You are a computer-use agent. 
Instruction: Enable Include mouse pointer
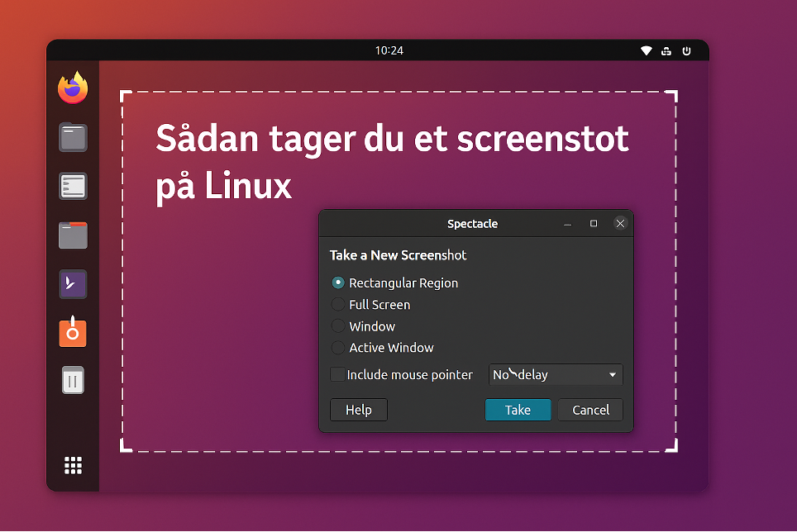(x=337, y=374)
